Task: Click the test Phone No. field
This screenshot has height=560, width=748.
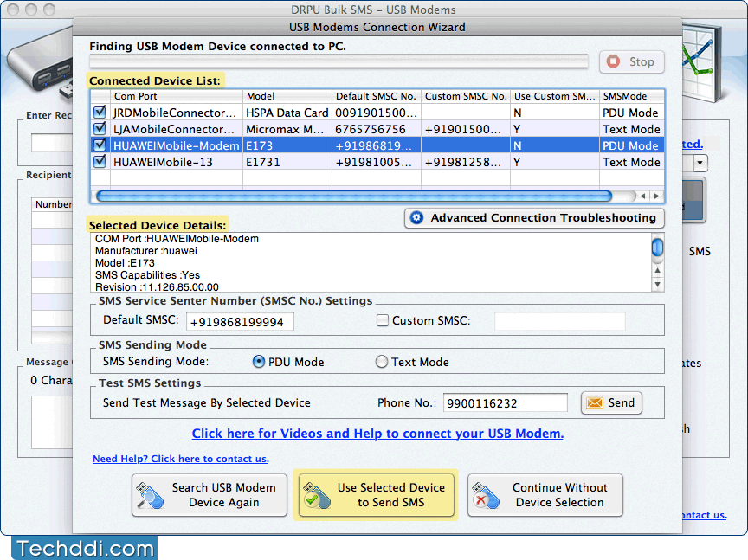Action: [x=506, y=403]
